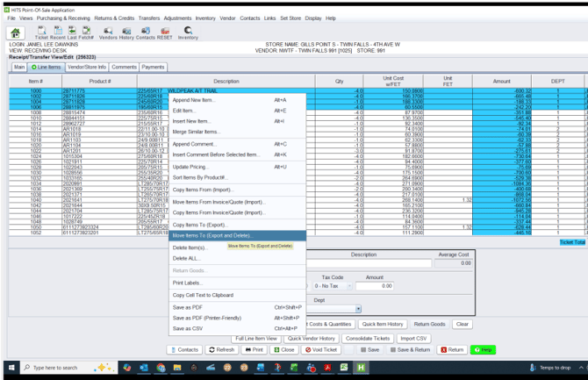Image resolution: width=588 pixels, height=380 pixels.
Task: Click the Amount field in the detail panel
Action: pos(374,286)
